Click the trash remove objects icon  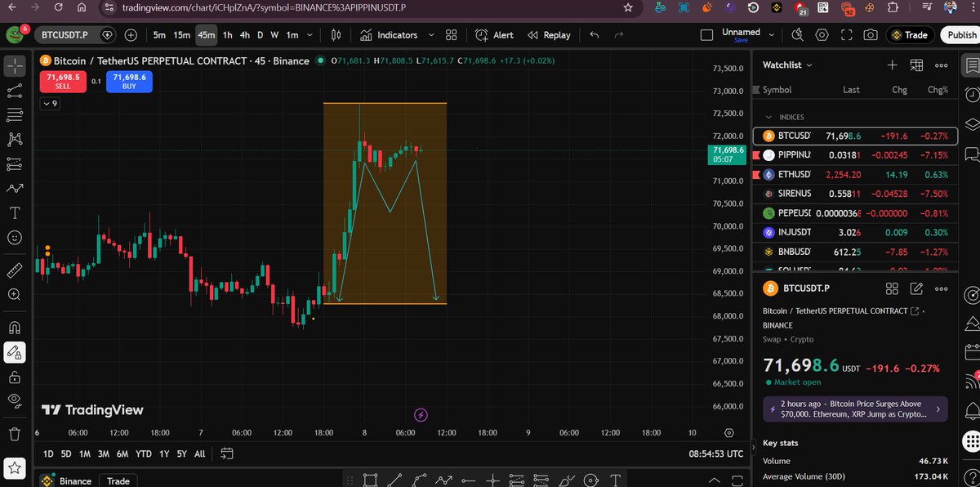click(15, 434)
